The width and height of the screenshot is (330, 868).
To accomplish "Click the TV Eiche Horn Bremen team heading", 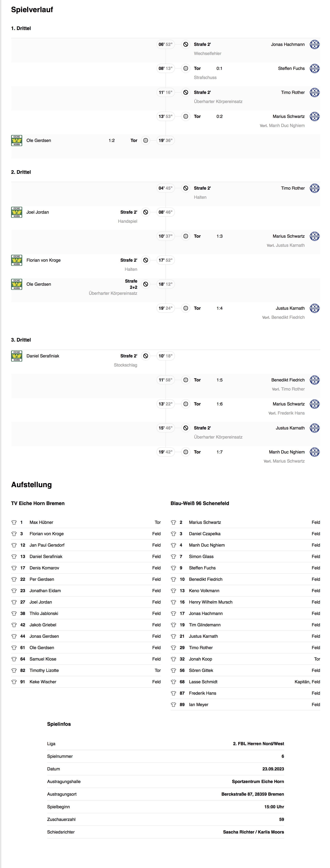I will tap(38, 503).
